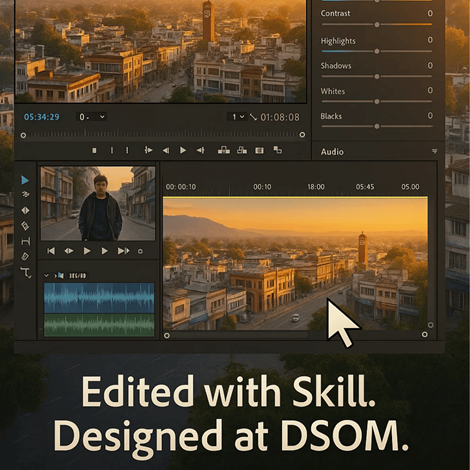Click the timeline vertical scroll circle handle
This screenshot has height=470, width=470.
(431, 325)
